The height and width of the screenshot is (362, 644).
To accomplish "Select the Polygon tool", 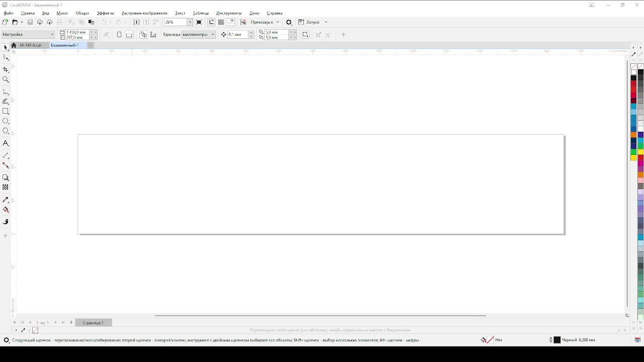I will 6,131.
